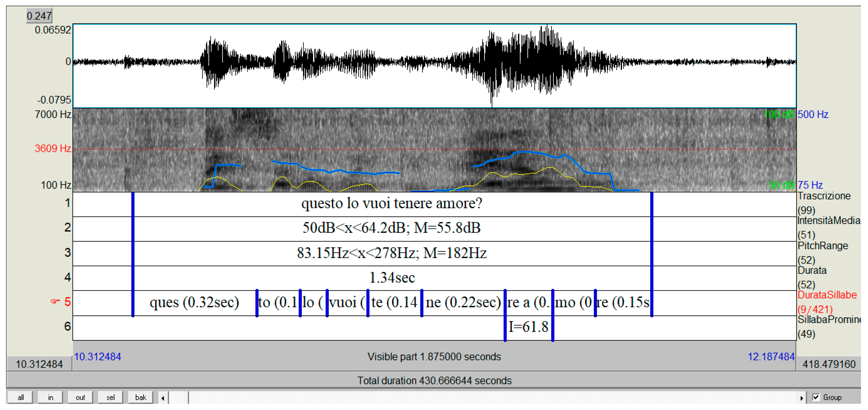Toggle the Group checkbox
868x410 pixels.
click(816, 397)
